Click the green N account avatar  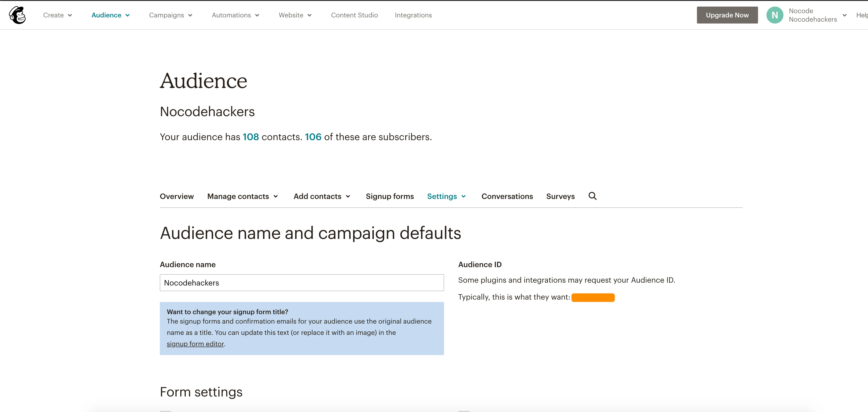775,15
